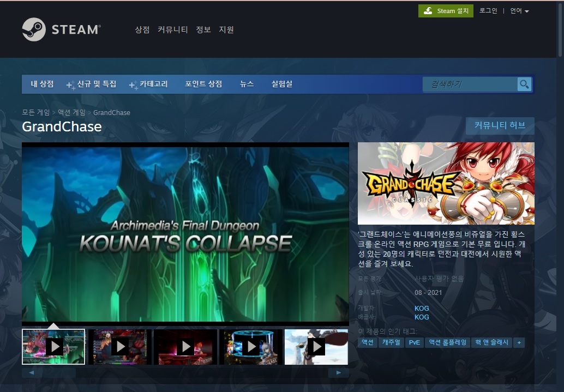Viewport: 564px width, 392px height.
Task: Open the 커뮤니티 허브 button
Action: 500,125
